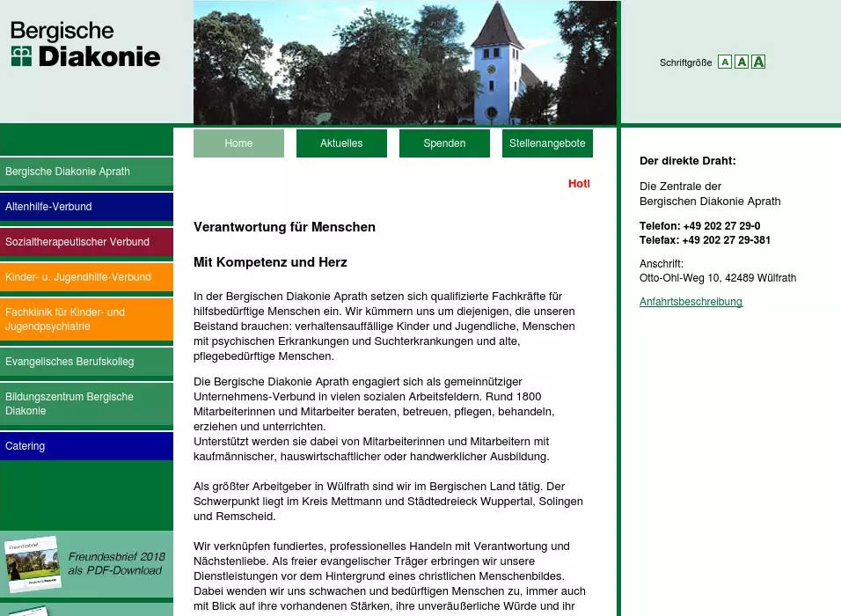This screenshot has height=616, width=841.
Task: Go to Kinder- u. Jugendhilfe-Verbund
Action: [x=86, y=277]
